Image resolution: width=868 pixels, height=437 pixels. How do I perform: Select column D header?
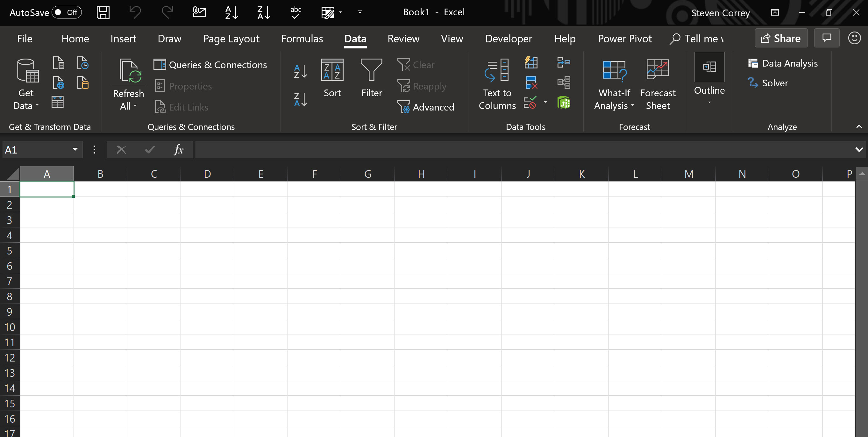207,174
